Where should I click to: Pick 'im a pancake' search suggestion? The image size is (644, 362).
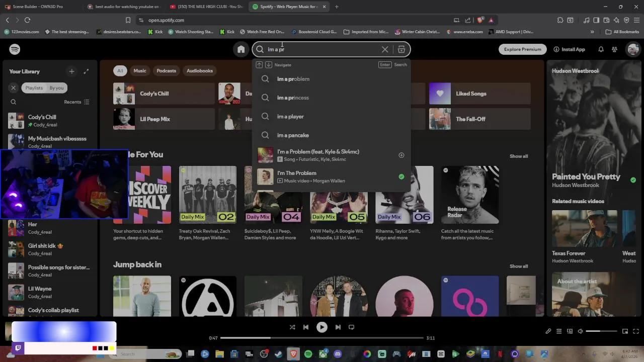(x=331, y=135)
